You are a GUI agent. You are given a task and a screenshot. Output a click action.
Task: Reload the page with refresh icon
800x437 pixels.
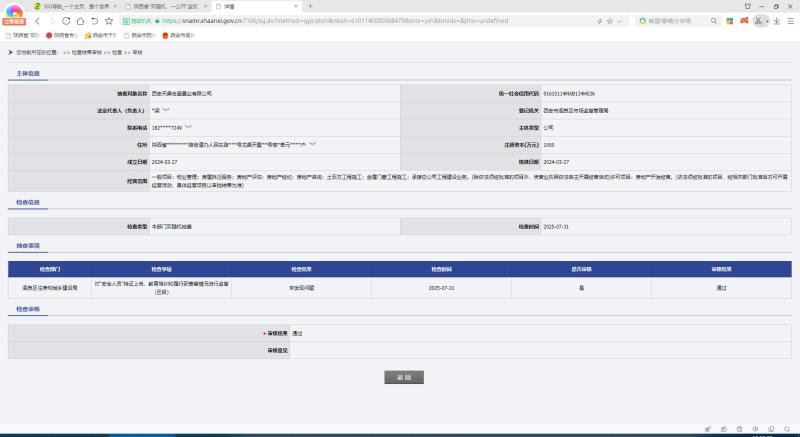point(67,20)
